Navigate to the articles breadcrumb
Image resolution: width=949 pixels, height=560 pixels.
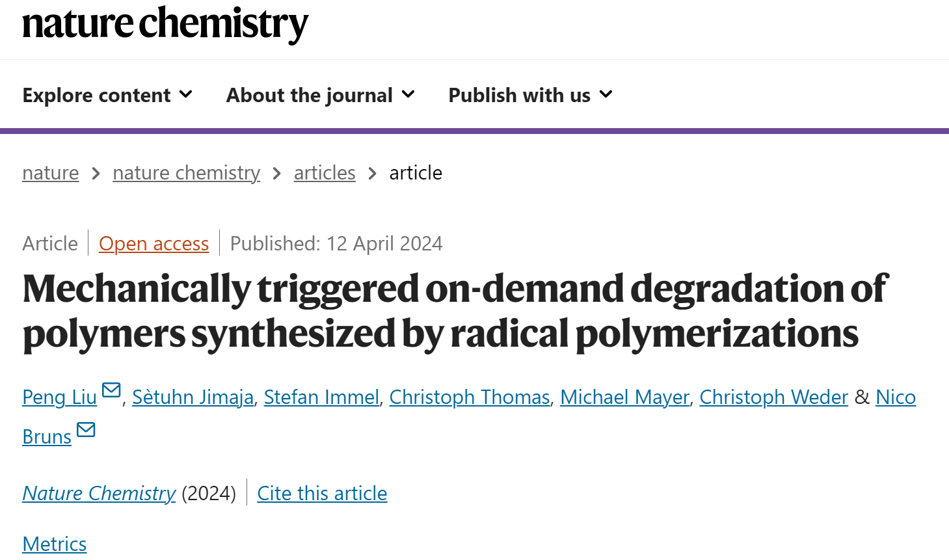(325, 173)
